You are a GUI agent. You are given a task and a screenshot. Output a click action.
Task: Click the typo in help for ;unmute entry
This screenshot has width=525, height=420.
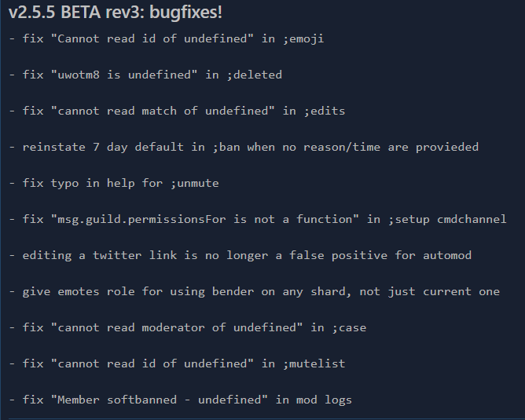click(114, 183)
